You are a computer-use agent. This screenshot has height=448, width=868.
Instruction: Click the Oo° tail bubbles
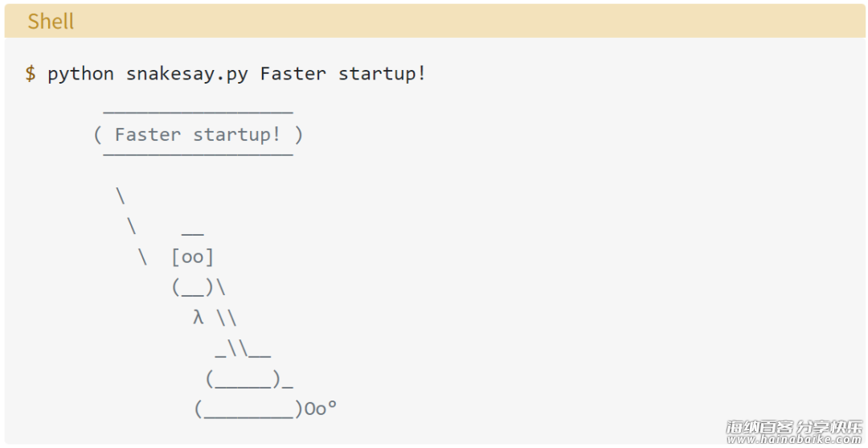pos(321,409)
